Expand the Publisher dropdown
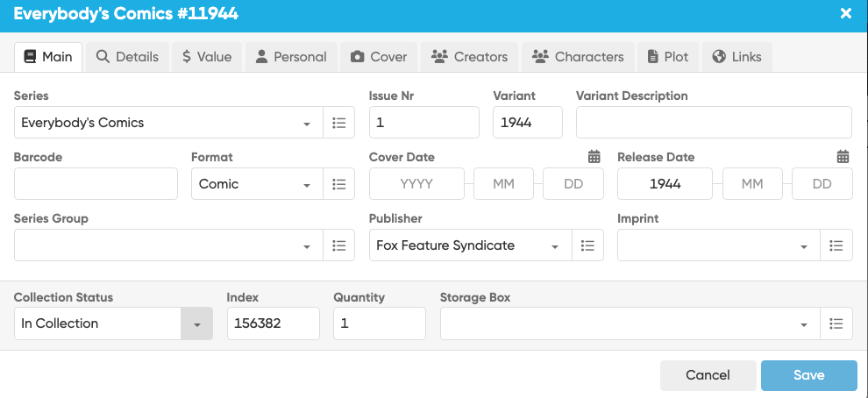Viewport: 868px width, 398px height. pos(555,246)
